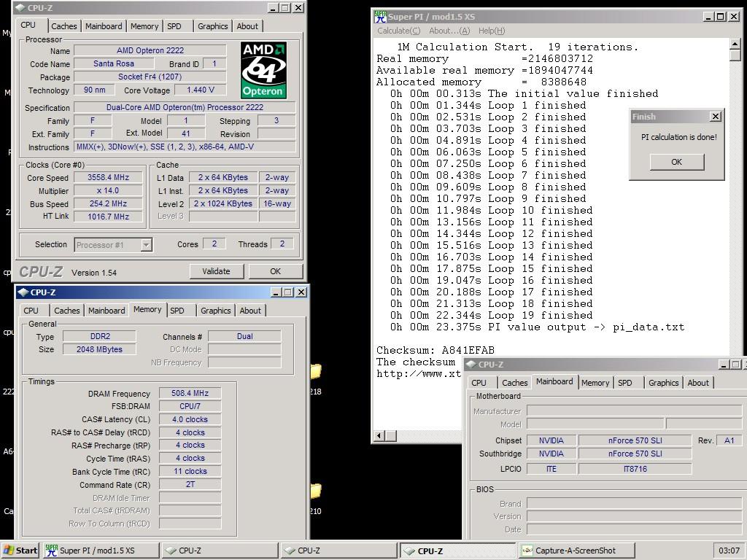Open the Start menu
Image resolution: width=747 pixels, height=560 pixels.
pos(20,551)
